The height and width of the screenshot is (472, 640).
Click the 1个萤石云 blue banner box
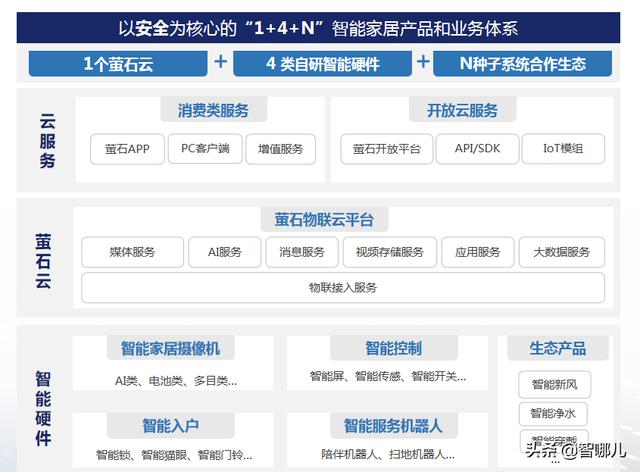tap(118, 64)
